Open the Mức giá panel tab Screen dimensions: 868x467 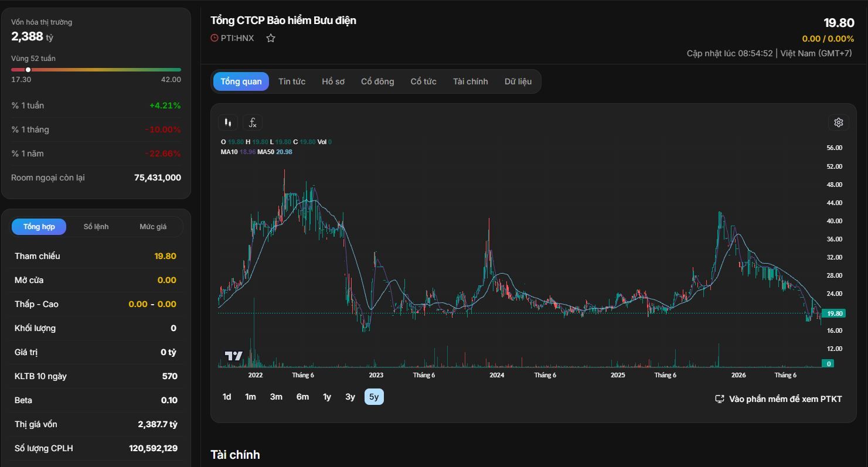click(x=153, y=227)
